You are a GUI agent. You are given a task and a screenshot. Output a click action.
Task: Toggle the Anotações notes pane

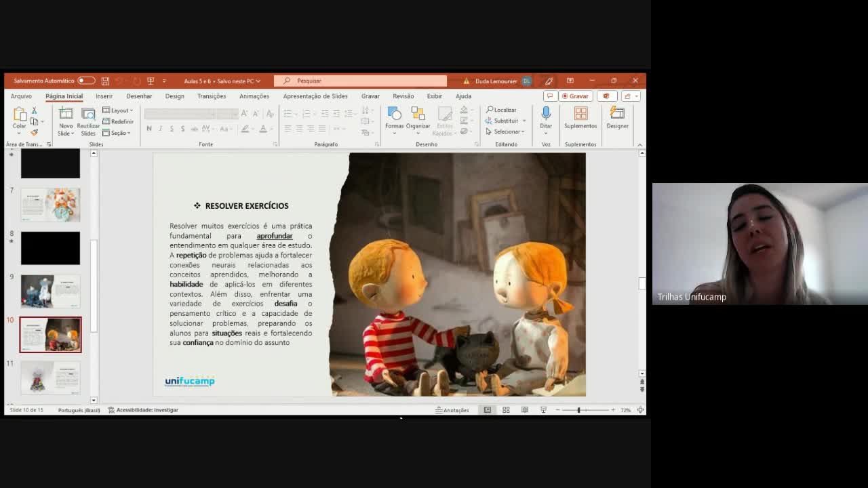[452, 410]
